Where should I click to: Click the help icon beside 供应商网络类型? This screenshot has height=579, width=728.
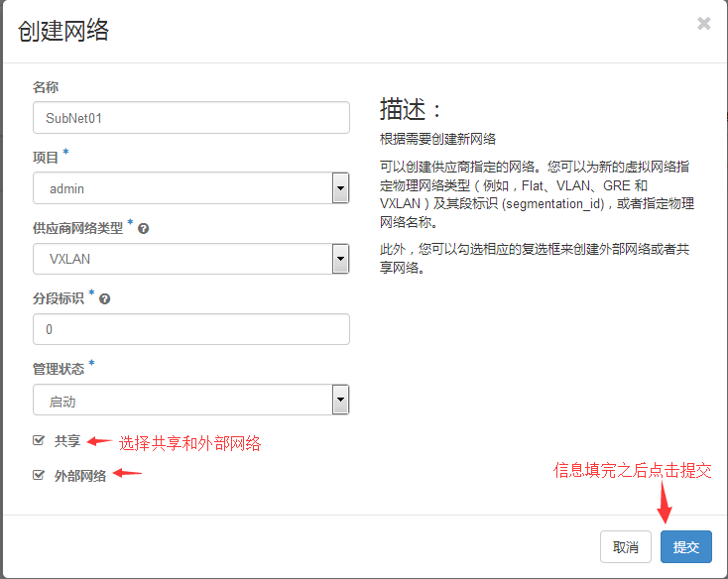[144, 228]
